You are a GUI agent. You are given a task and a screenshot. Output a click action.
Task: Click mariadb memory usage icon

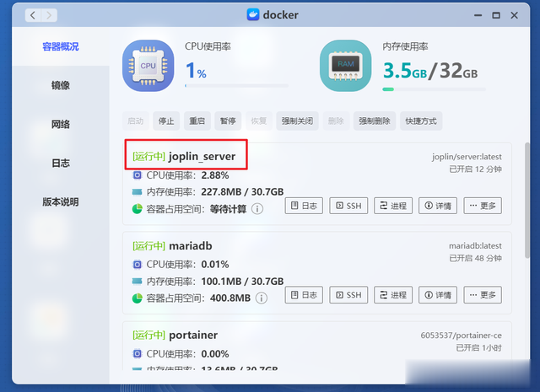point(137,282)
